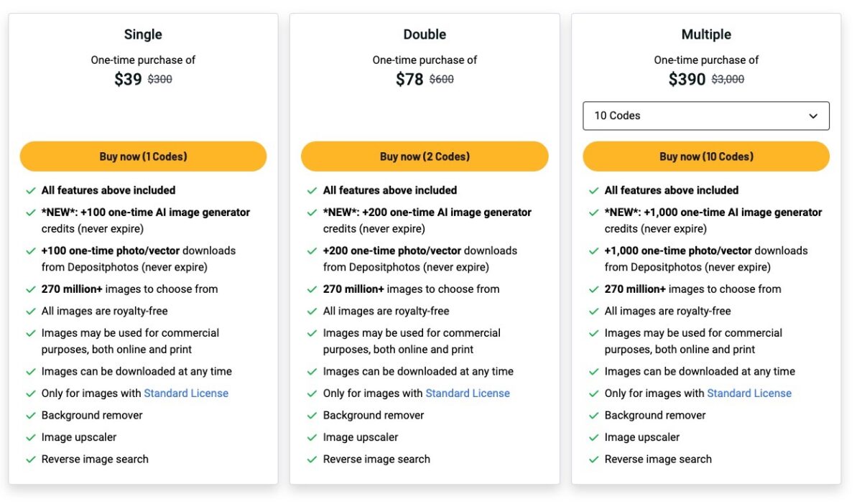The height and width of the screenshot is (504, 862).
Task: Open Standard License link in Double plan
Action: point(468,393)
